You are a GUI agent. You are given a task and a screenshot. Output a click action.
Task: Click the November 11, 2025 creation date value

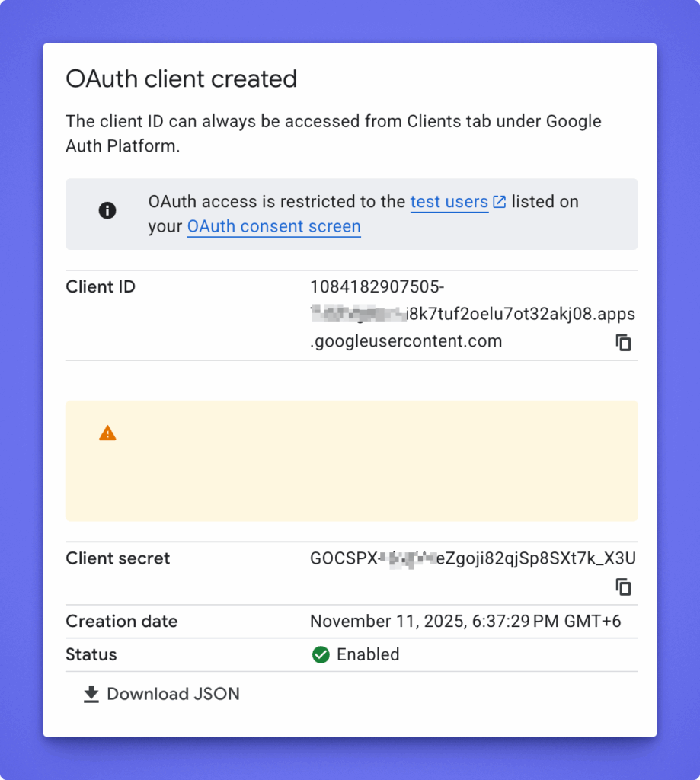point(465,622)
